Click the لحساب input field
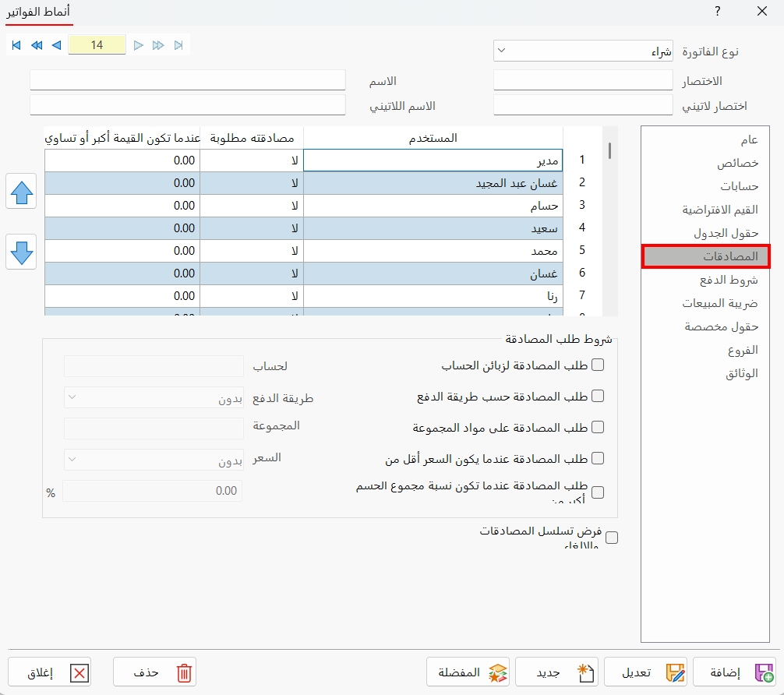This screenshot has width=784, height=695. (x=154, y=366)
